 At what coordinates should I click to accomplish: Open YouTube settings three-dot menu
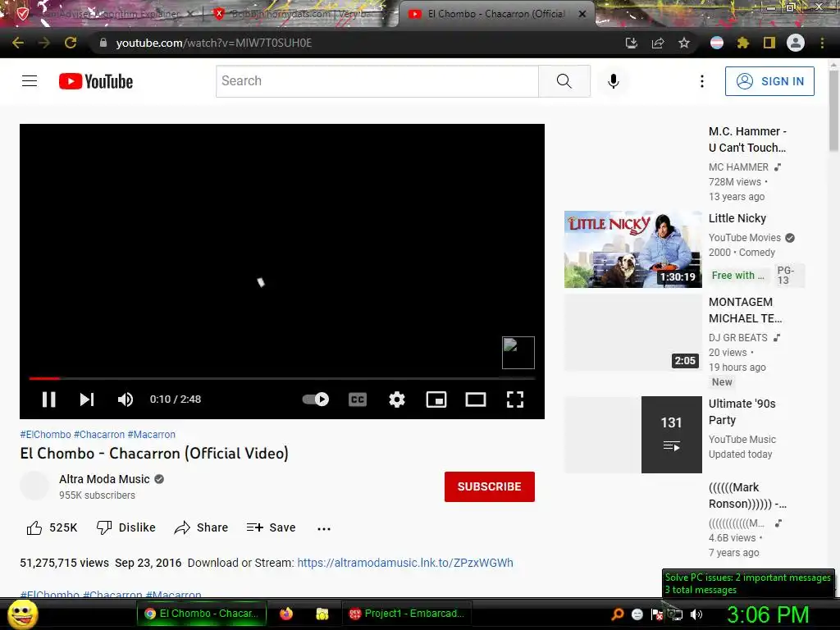tap(702, 81)
